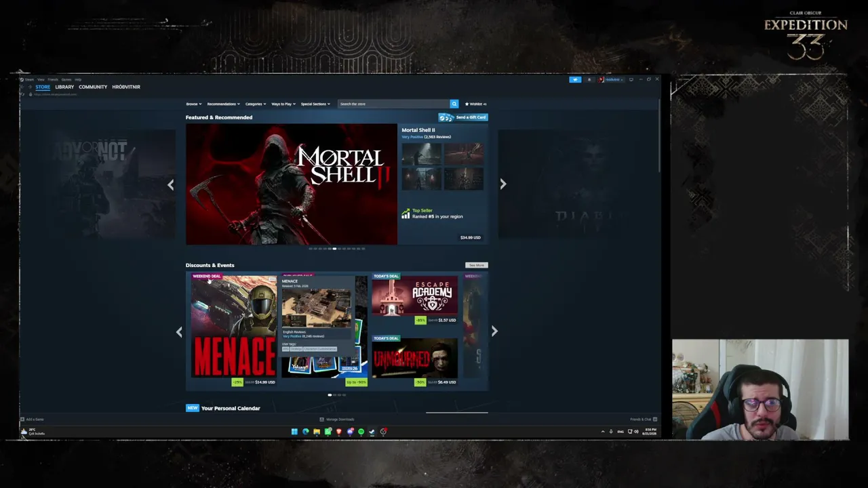Expand the Categories dropdown
The width and height of the screenshot is (868, 488).
(x=256, y=104)
